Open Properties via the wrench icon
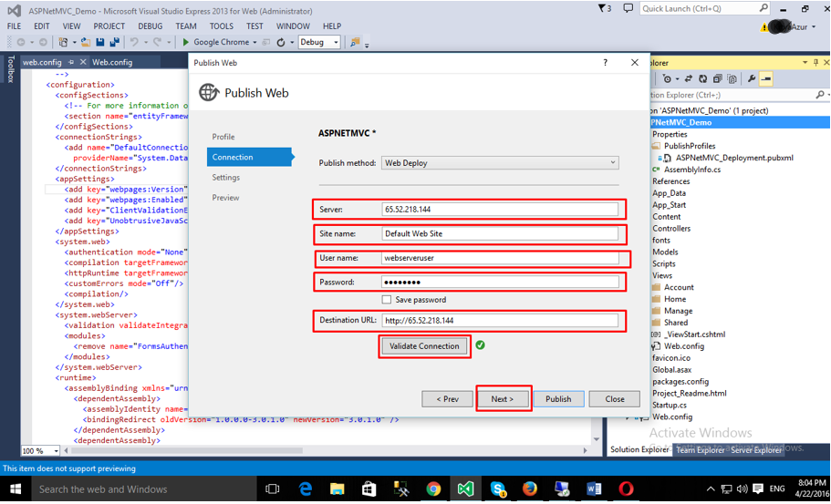 click(x=751, y=79)
